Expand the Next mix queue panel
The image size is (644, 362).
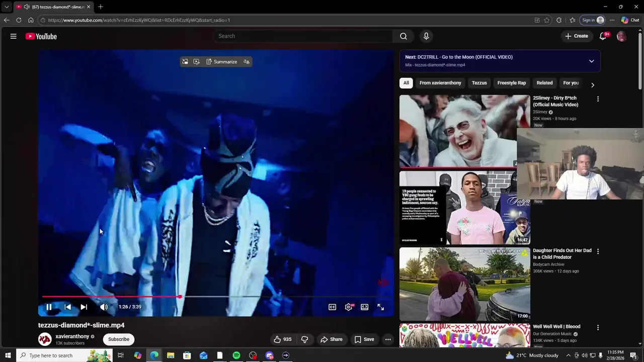click(x=592, y=61)
